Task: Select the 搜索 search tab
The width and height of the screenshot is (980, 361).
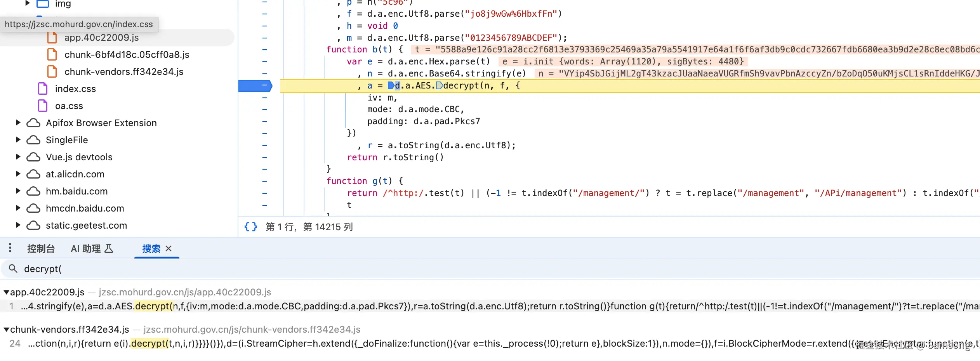Action: pyautogui.click(x=151, y=248)
